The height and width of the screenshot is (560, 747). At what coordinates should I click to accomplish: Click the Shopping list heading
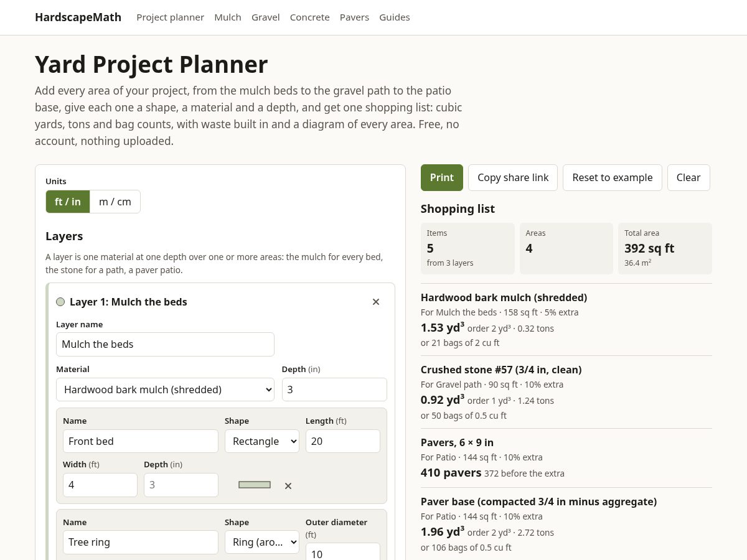(x=458, y=209)
